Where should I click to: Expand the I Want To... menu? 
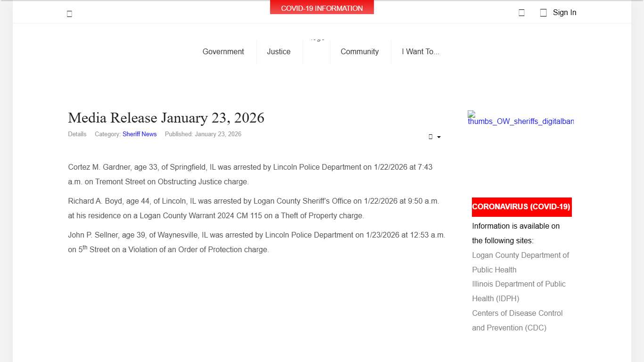421,51
